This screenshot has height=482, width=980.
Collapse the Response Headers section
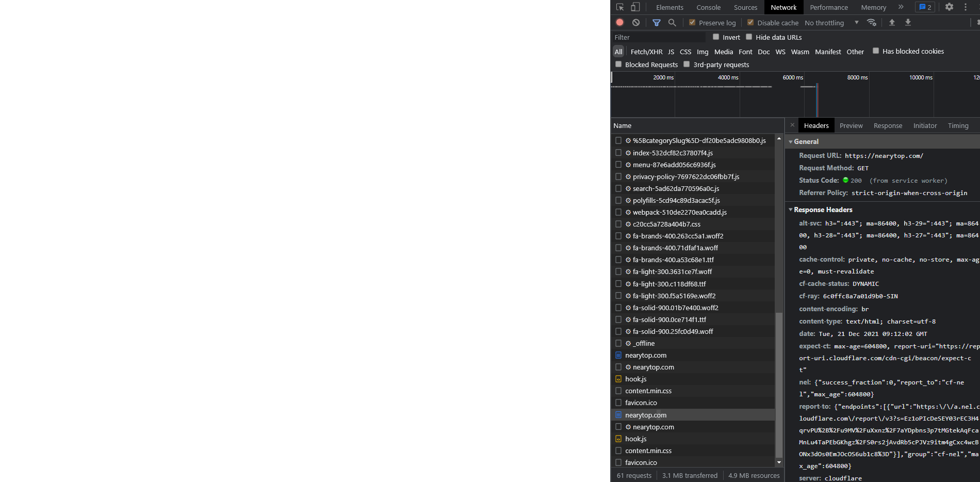pyautogui.click(x=791, y=210)
